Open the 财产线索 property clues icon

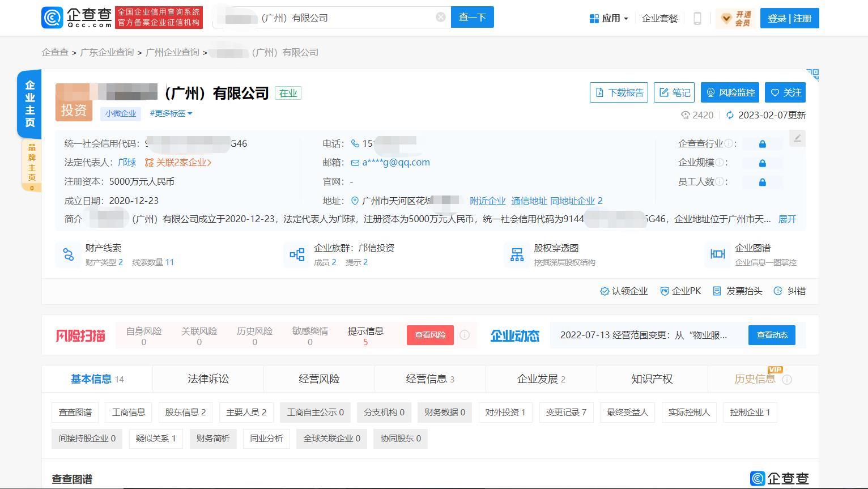pyautogui.click(x=69, y=255)
